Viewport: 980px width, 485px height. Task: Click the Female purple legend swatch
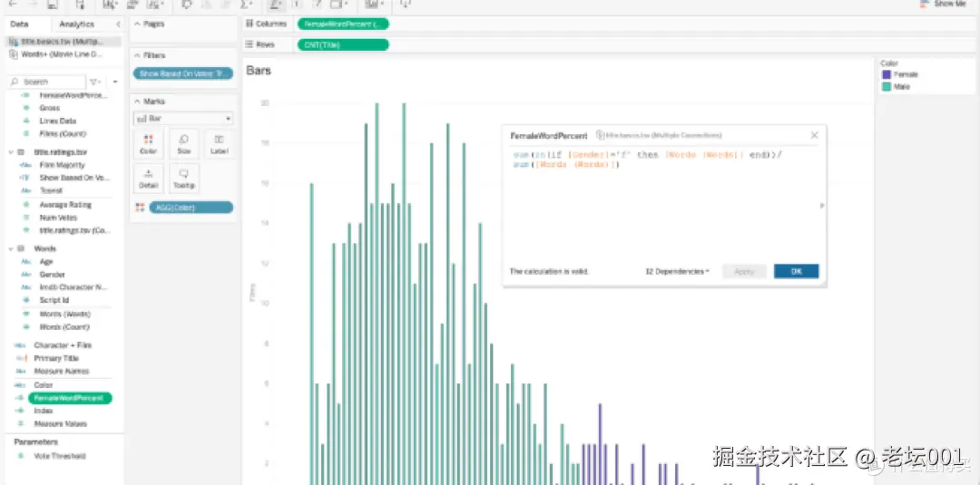886,74
